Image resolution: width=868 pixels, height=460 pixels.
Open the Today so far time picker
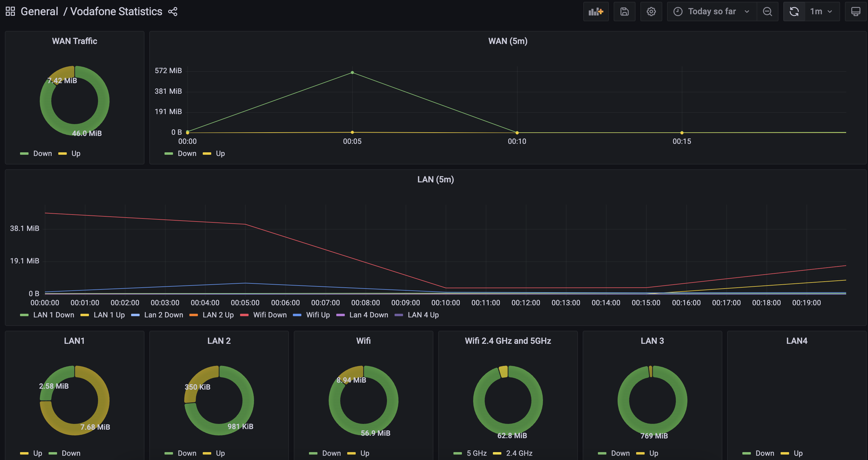712,12
